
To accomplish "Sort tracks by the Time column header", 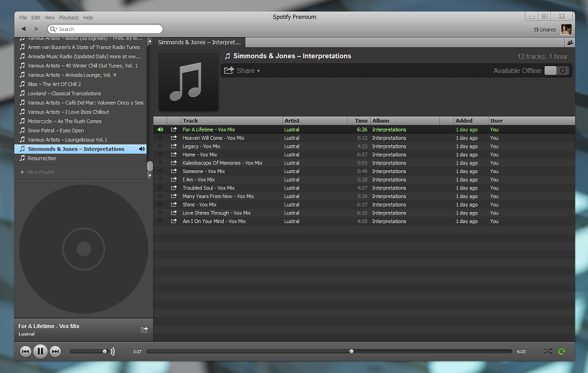I will pyautogui.click(x=361, y=120).
